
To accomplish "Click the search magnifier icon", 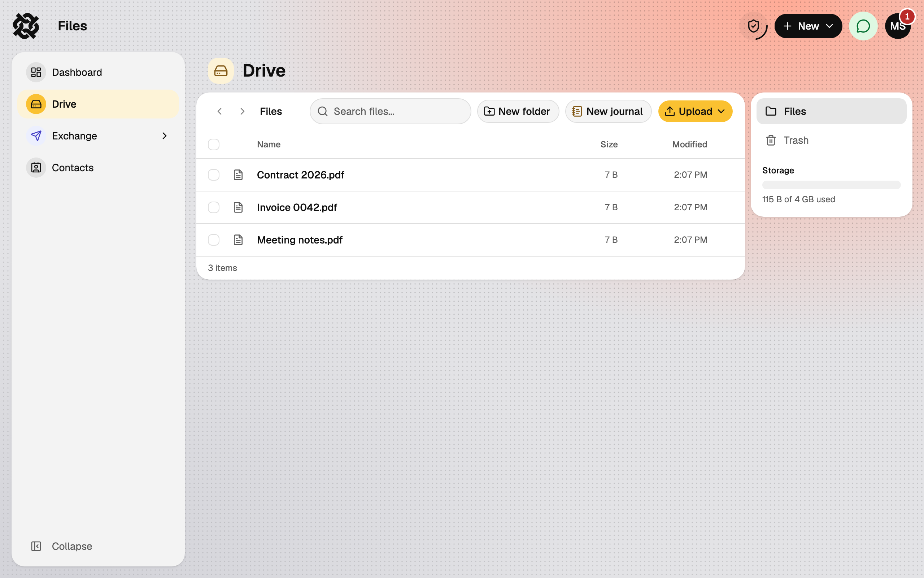I will [323, 111].
